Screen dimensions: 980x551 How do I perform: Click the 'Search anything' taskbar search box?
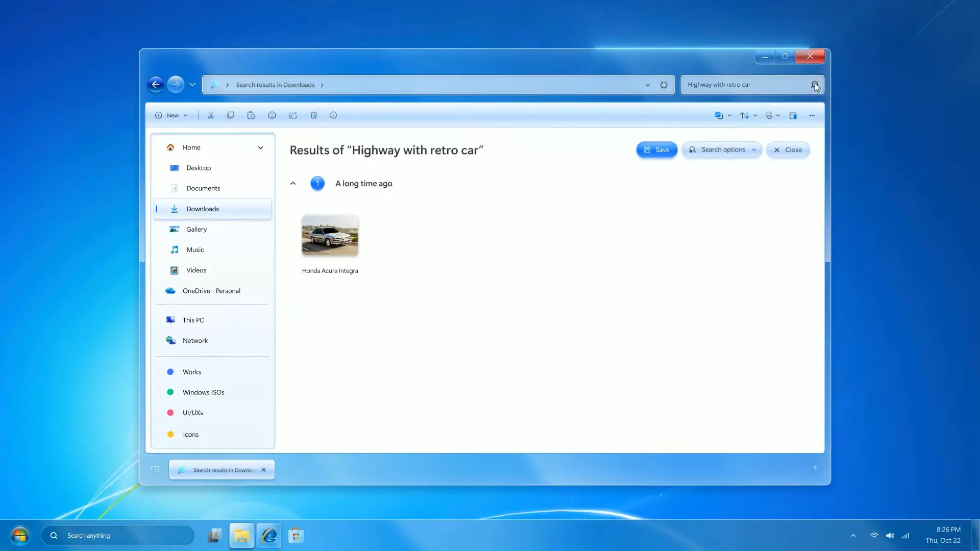click(x=118, y=536)
